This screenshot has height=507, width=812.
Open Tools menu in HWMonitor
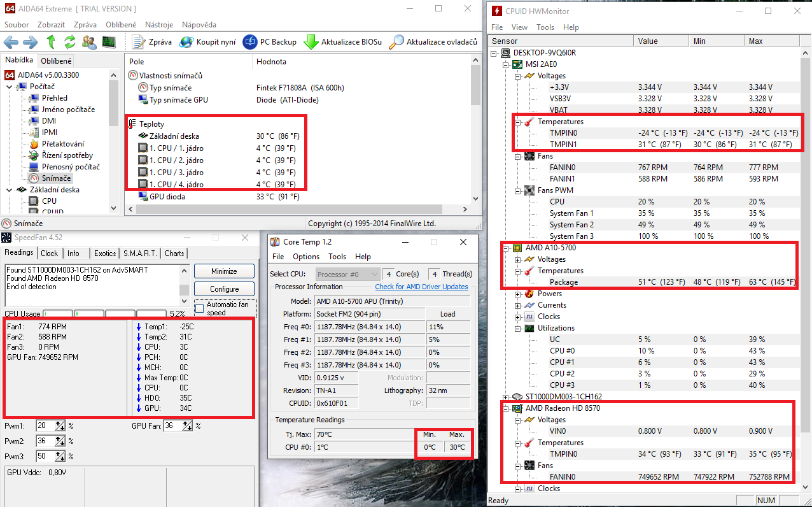pyautogui.click(x=545, y=27)
